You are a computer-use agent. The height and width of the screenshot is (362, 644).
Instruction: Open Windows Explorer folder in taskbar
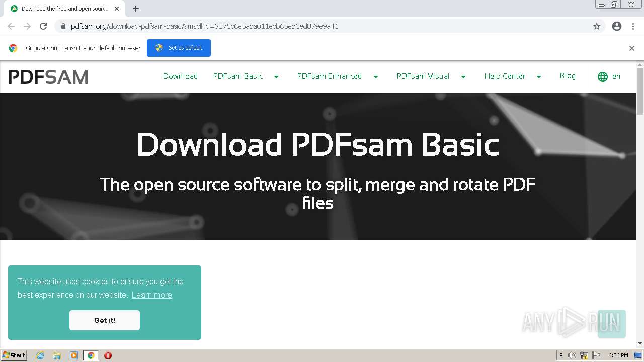pos(57,355)
